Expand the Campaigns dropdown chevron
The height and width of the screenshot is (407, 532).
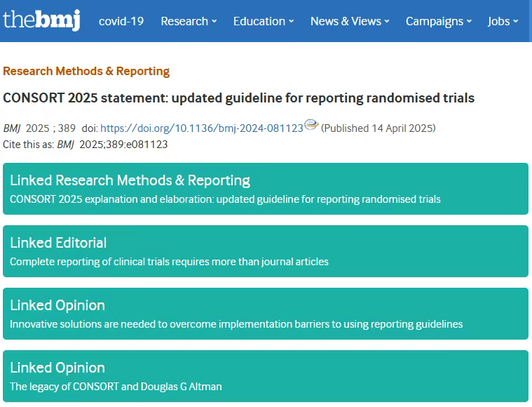click(469, 22)
